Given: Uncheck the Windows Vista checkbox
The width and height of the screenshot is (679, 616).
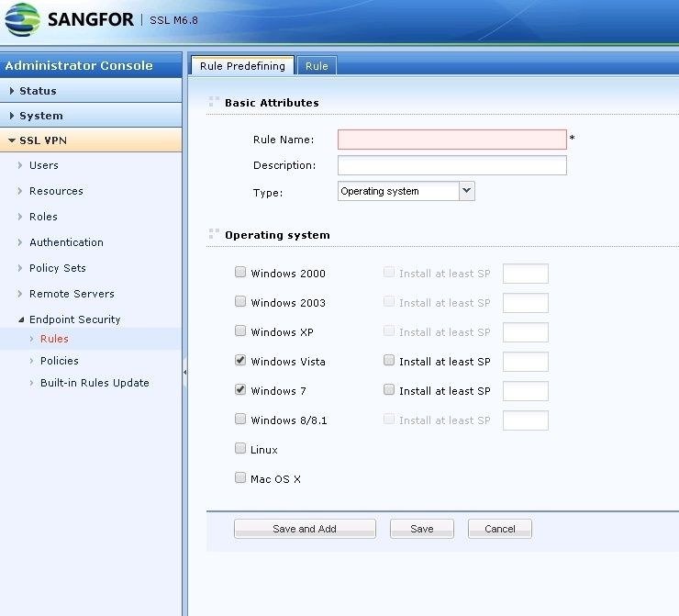Looking at the screenshot, I should coord(240,361).
